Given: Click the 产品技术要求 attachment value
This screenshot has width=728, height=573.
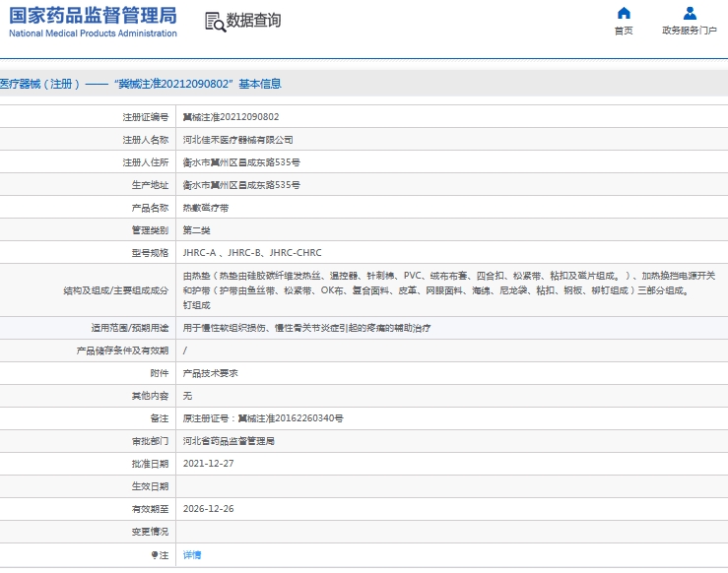Looking at the screenshot, I should pos(210,373).
